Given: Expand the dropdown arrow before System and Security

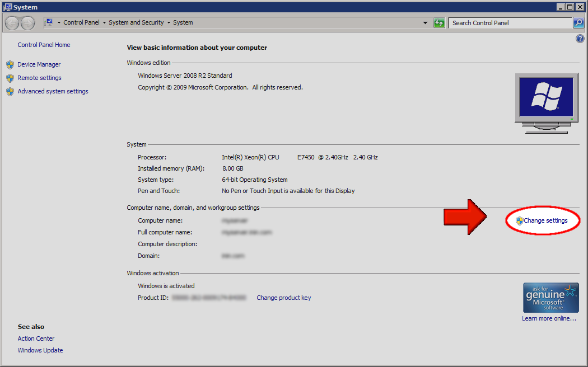Looking at the screenshot, I should point(104,23).
